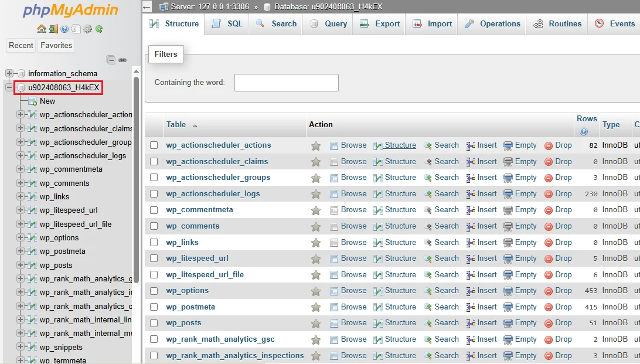Click the Recent button

coord(21,45)
